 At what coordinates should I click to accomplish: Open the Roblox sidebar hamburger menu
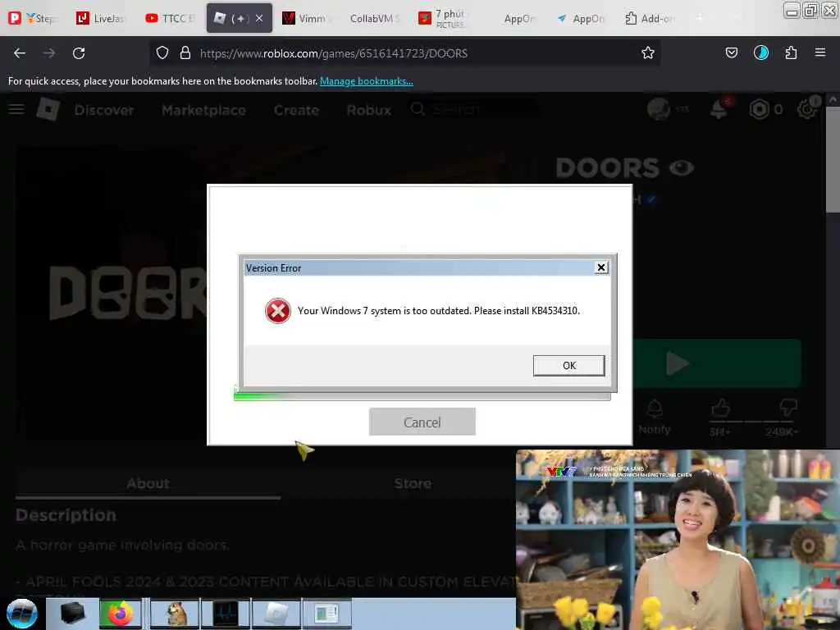click(16, 109)
